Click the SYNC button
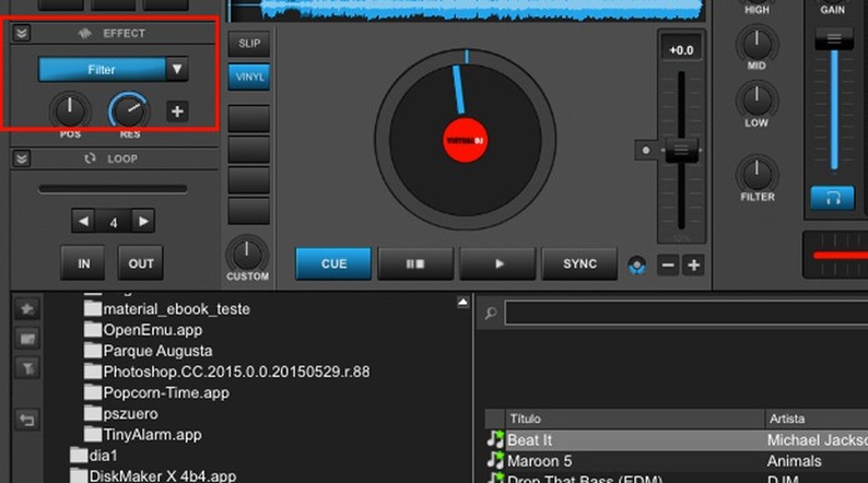 tap(580, 264)
